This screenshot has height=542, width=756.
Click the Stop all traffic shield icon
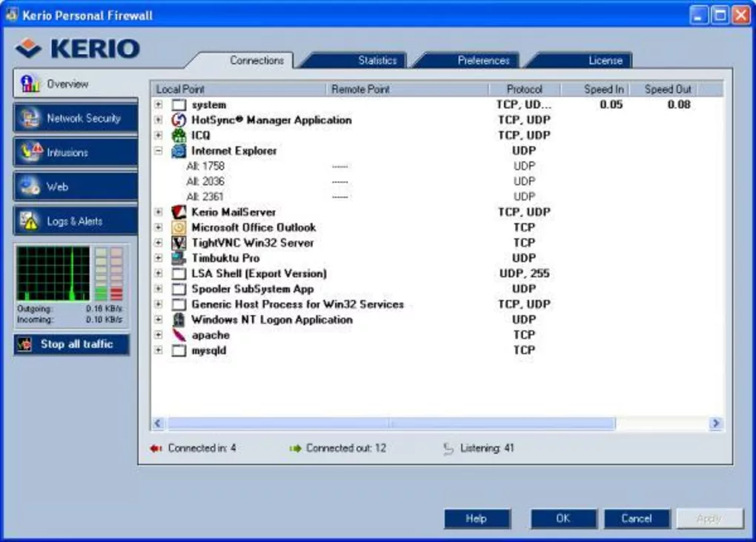tap(25, 344)
